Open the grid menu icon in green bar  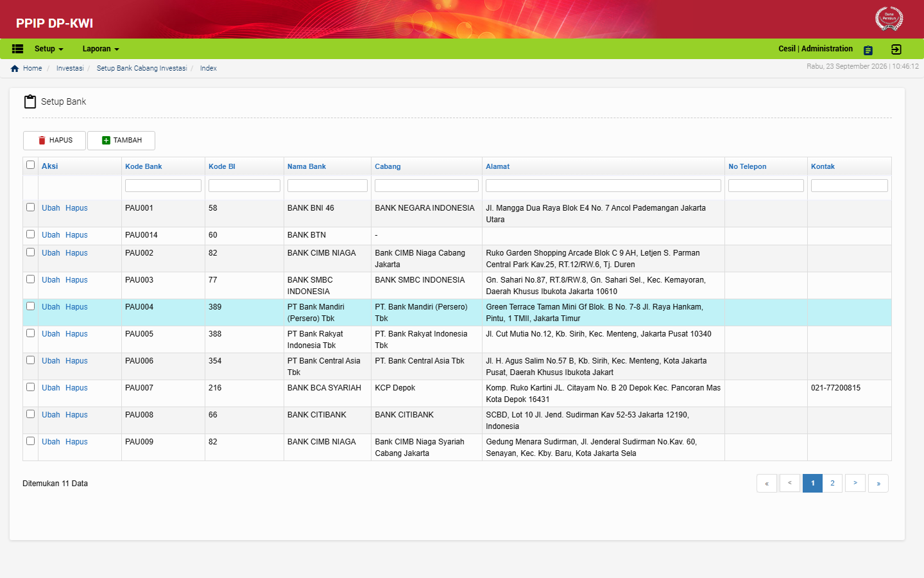[x=18, y=49]
